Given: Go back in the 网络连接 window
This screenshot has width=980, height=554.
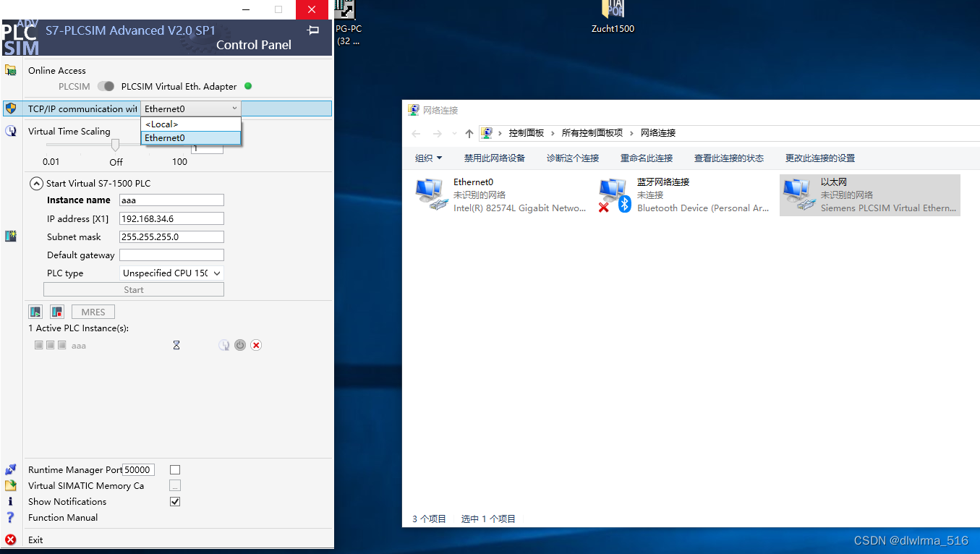Looking at the screenshot, I should click(x=416, y=133).
